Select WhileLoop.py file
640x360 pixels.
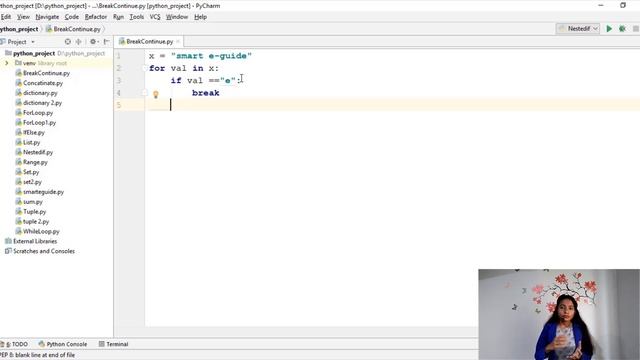click(x=41, y=231)
